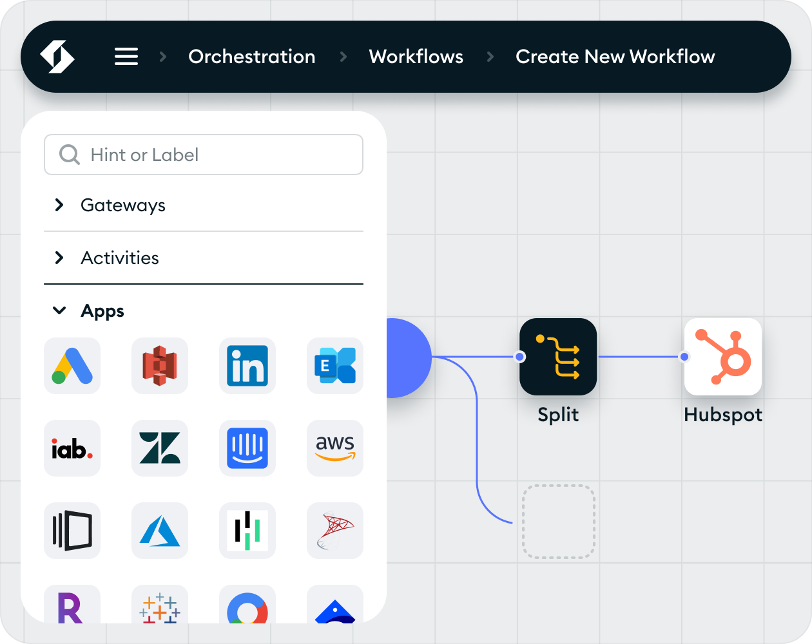This screenshot has width=812, height=644.
Task: Click the Activities label
Action: 120,258
